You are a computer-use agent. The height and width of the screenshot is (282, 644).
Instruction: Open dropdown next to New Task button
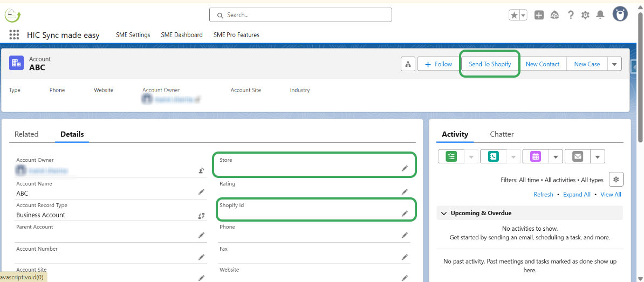[x=471, y=156]
